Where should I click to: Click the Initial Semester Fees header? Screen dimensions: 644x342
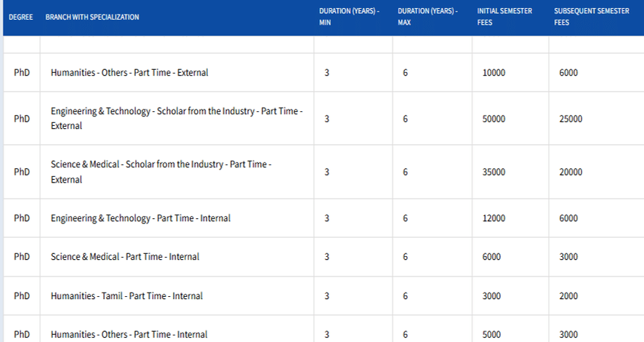tap(504, 17)
